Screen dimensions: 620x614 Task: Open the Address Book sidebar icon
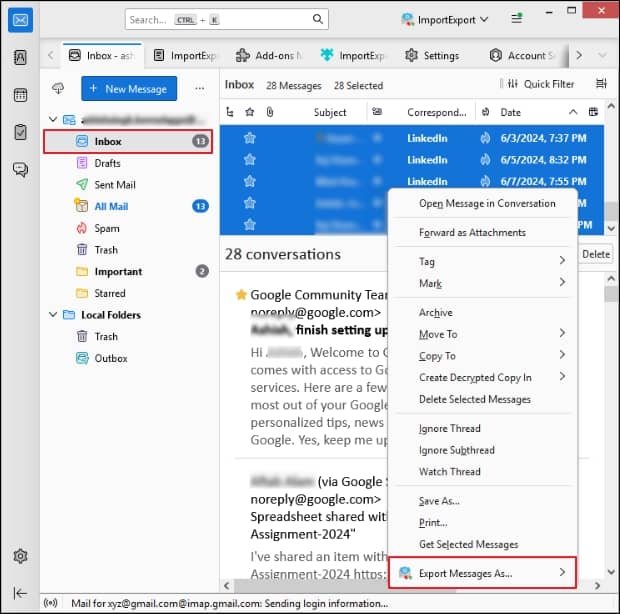click(20, 57)
